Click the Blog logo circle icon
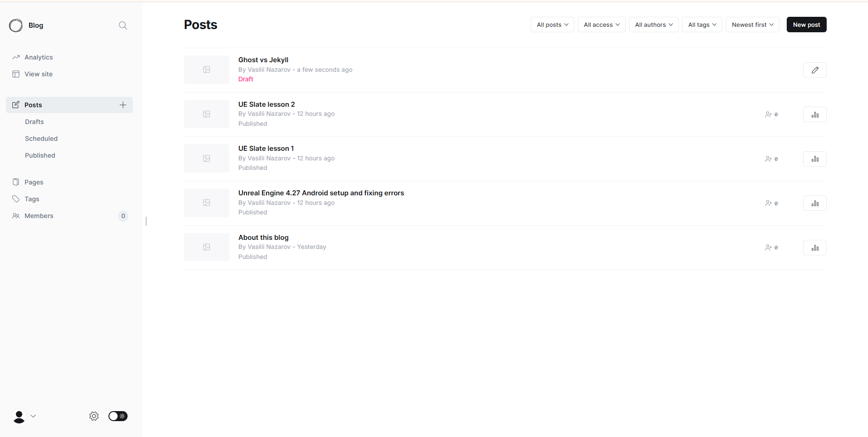Screen dimensions: 868x437 [16, 25]
